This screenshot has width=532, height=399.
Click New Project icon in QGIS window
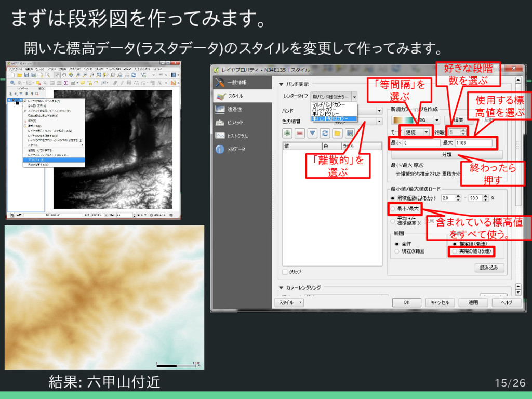click(x=13, y=75)
